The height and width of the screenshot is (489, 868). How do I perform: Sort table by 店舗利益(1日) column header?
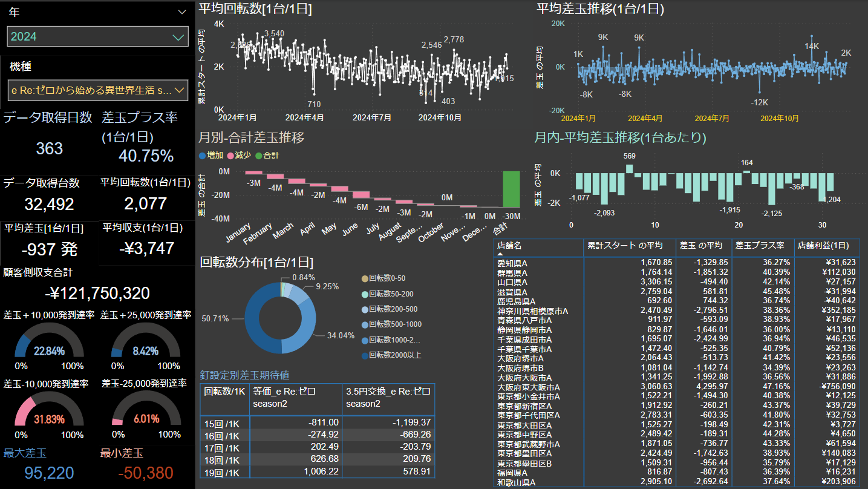click(826, 246)
